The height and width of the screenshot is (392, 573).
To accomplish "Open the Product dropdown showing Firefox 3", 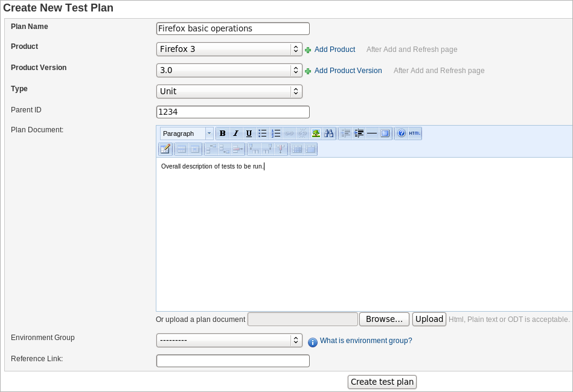I will 229,50.
